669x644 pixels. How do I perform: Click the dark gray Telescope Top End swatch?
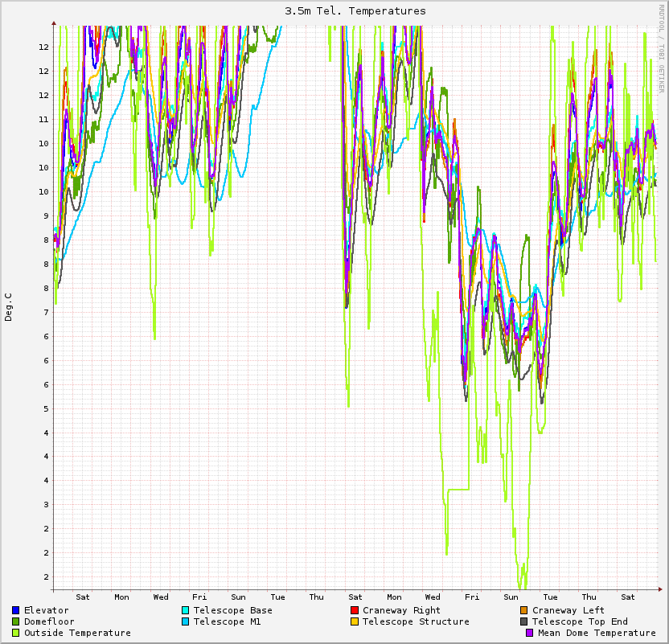pos(524,621)
